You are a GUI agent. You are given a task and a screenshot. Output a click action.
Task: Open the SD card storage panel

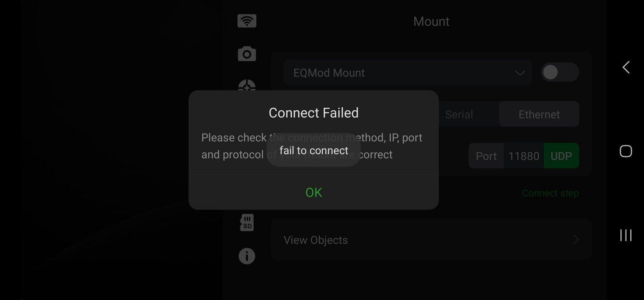coord(247,222)
